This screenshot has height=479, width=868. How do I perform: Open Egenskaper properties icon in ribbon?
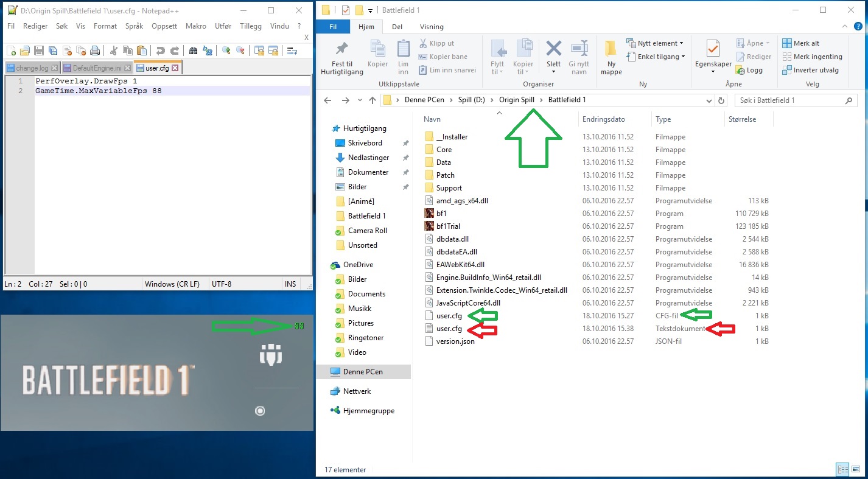click(x=713, y=49)
